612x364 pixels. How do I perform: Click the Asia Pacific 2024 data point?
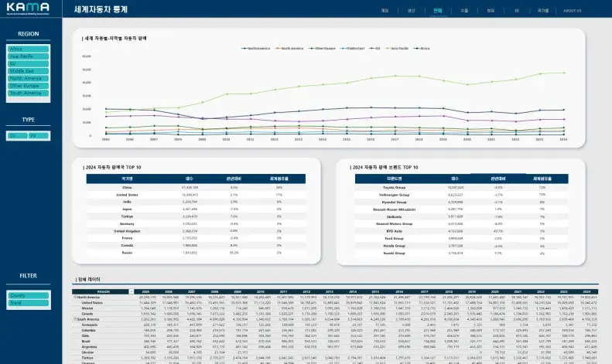point(563,73)
